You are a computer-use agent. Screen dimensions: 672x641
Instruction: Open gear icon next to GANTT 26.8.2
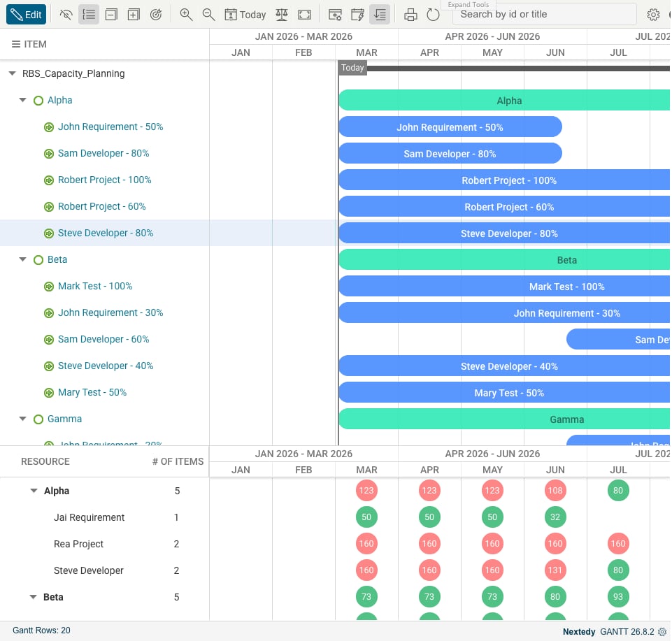[x=662, y=632]
